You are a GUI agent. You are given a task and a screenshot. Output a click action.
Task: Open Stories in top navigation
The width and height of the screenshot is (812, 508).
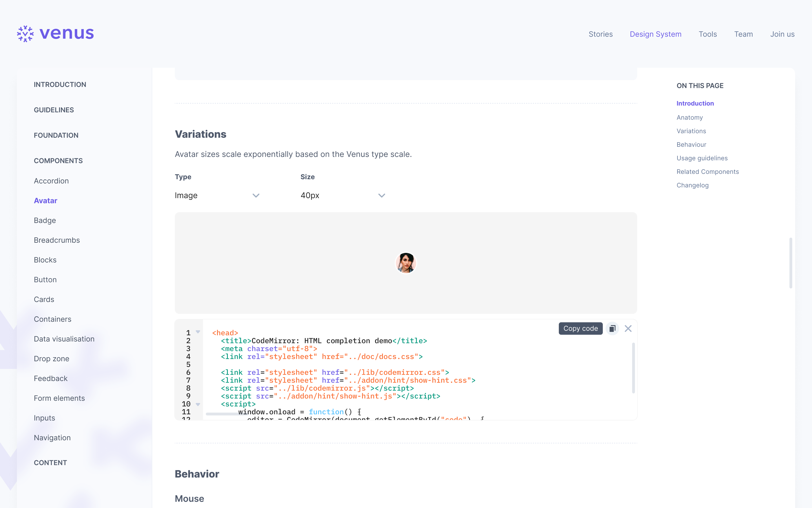601,34
